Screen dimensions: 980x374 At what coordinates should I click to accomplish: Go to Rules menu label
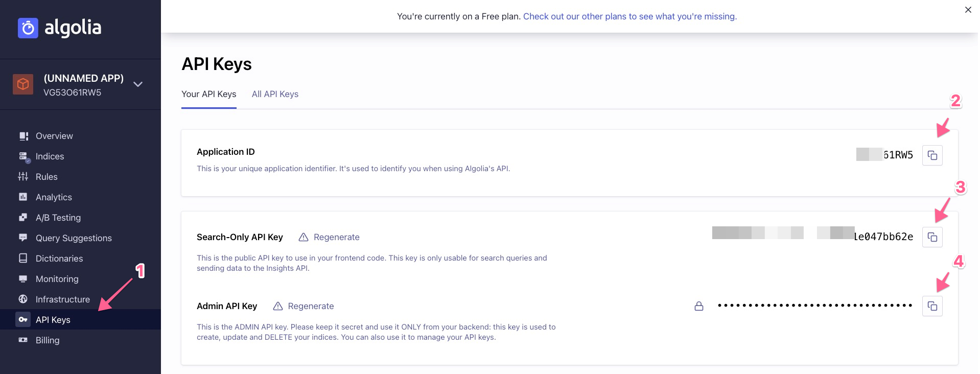click(x=46, y=177)
